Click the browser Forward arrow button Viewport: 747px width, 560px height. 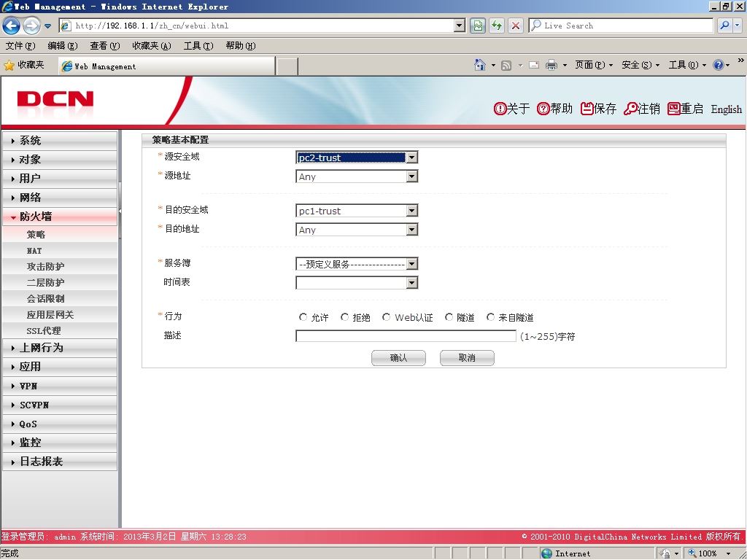(31, 26)
